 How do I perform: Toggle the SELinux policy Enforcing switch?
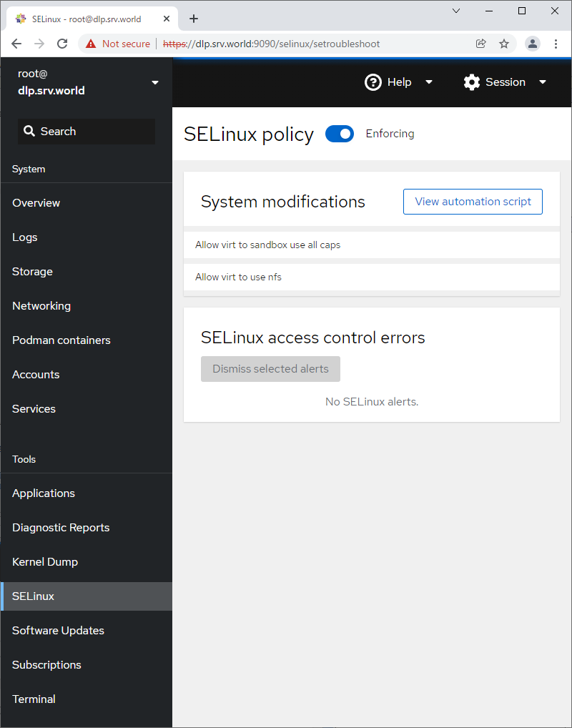point(340,134)
